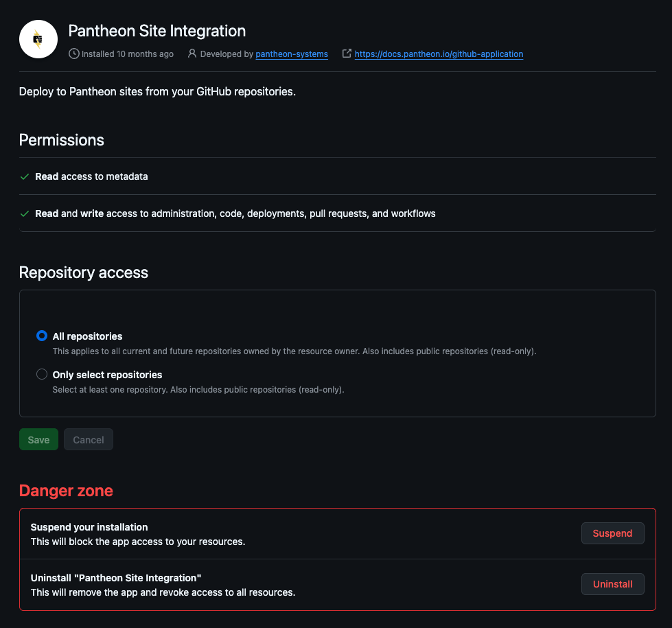Suspend the app installation
The width and height of the screenshot is (672, 628).
pos(612,533)
